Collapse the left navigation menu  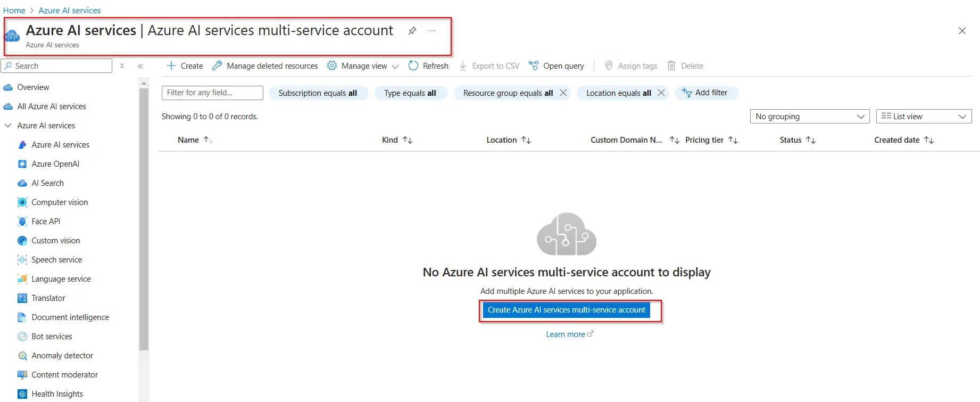(x=140, y=66)
